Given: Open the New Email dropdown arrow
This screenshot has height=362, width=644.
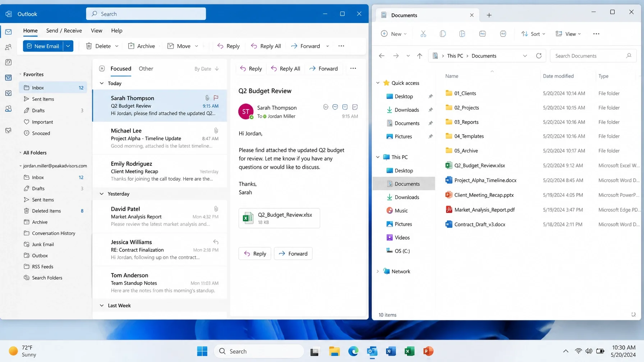Looking at the screenshot, I should (x=68, y=46).
